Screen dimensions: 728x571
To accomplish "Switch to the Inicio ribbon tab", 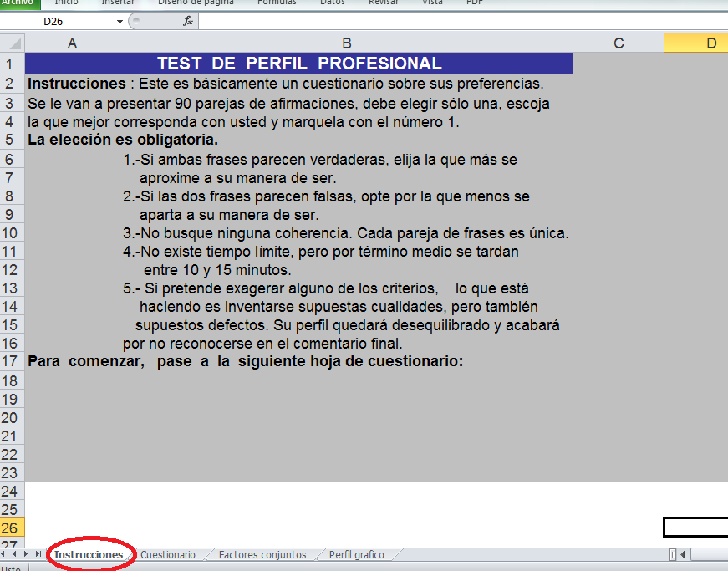I will tap(66, 3).
